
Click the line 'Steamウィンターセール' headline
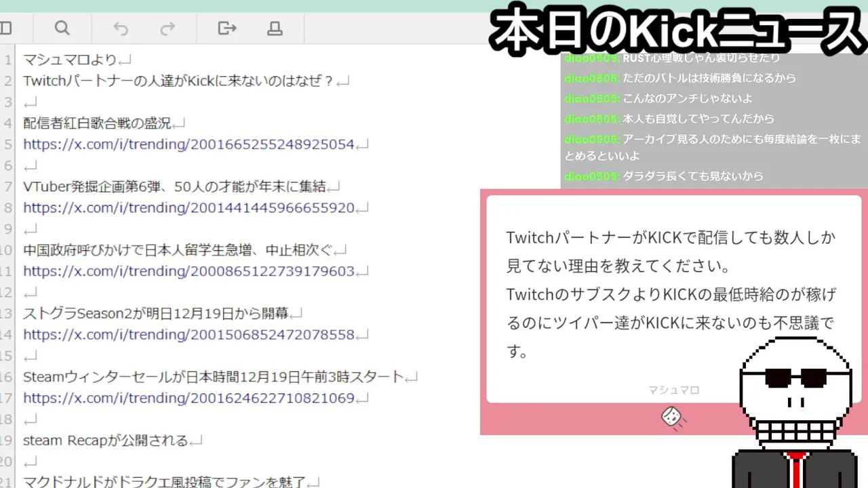coord(214,377)
